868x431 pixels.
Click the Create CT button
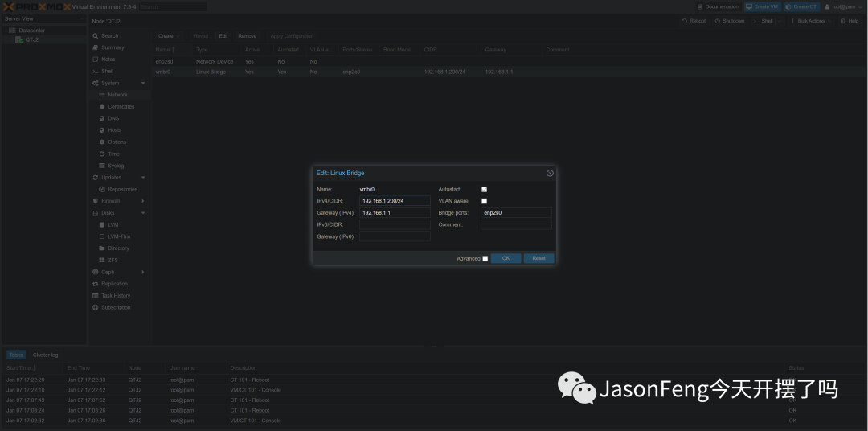[801, 6]
